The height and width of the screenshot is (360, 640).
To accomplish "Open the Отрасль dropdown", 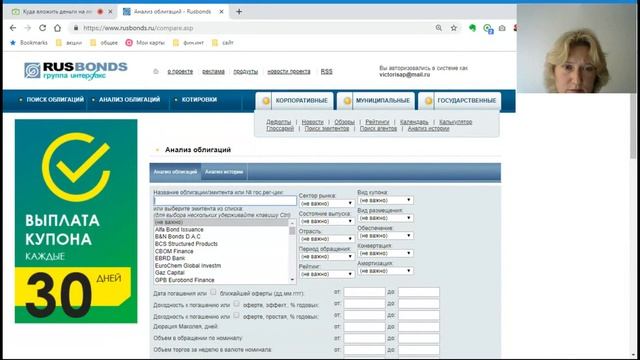I will pos(326,239).
